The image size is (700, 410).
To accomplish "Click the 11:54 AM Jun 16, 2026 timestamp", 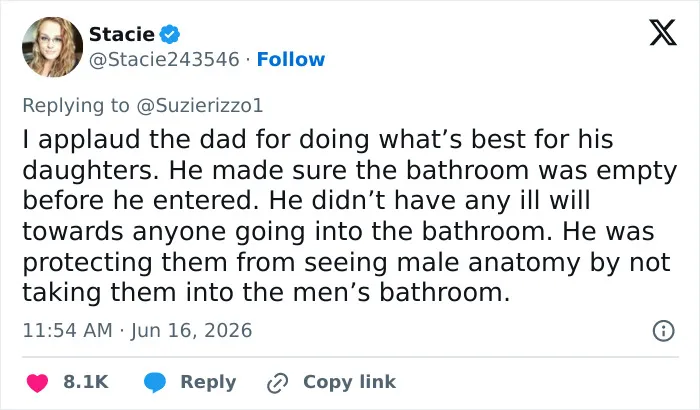I will pos(137,331).
